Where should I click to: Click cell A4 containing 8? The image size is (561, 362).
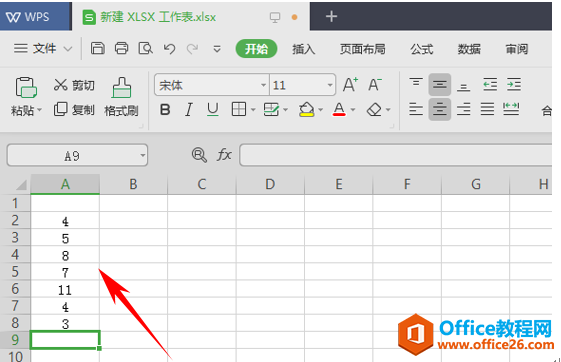[x=65, y=255]
